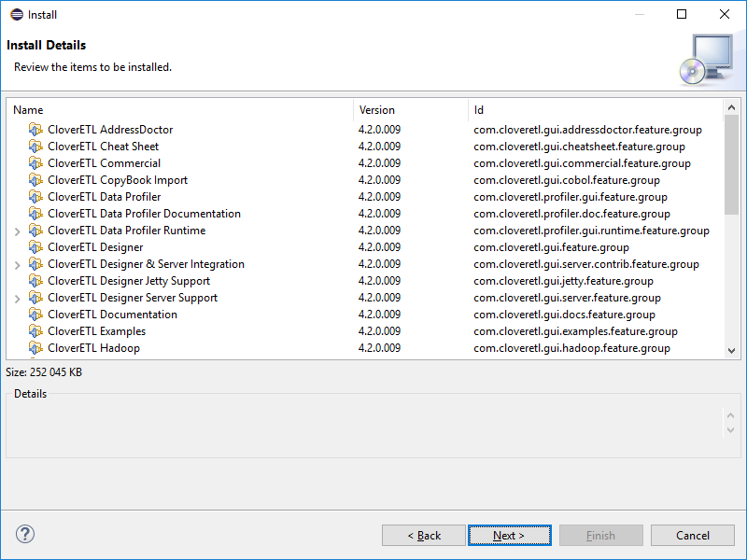Click version 4.2.0.009 in the AddressDoctor row
The width and height of the screenshot is (747, 560).
point(379,130)
